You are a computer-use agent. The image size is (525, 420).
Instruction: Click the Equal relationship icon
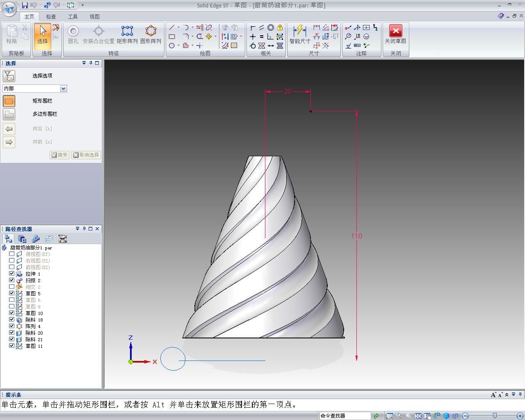coord(262,37)
